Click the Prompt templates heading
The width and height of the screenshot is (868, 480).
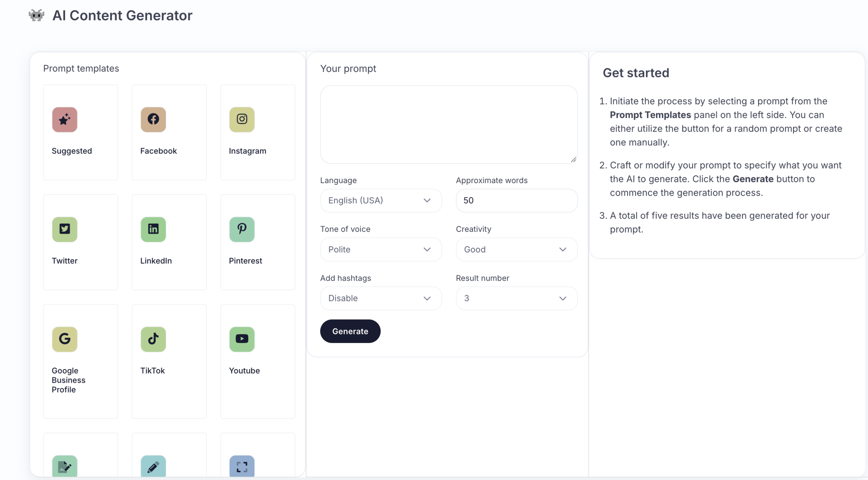tap(81, 68)
